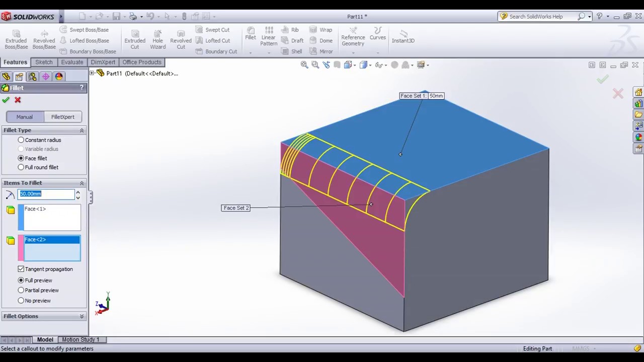Select the Full round fillet option
Image resolution: width=644 pixels, height=362 pixels.
pos(38,167)
